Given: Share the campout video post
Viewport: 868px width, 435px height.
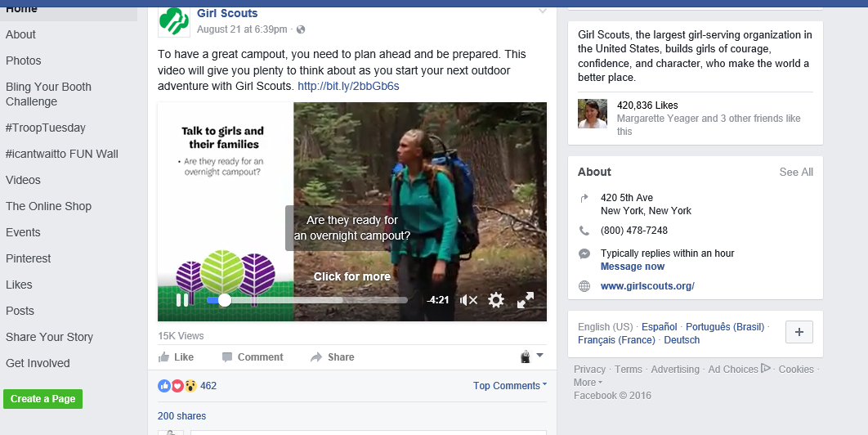Looking at the screenshot, I should point(332,357).
